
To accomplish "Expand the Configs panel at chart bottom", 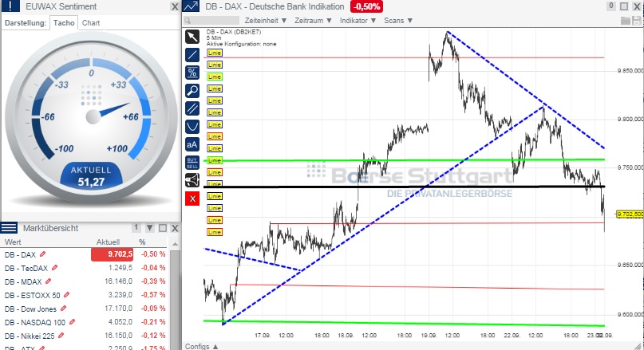I will (x=201, y=346).
